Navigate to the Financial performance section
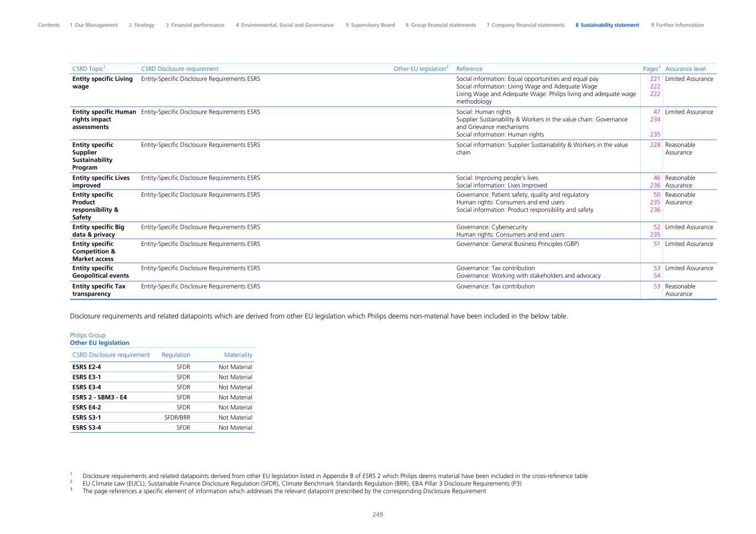This screenshot has height=534, width=756. coord(195,25)
